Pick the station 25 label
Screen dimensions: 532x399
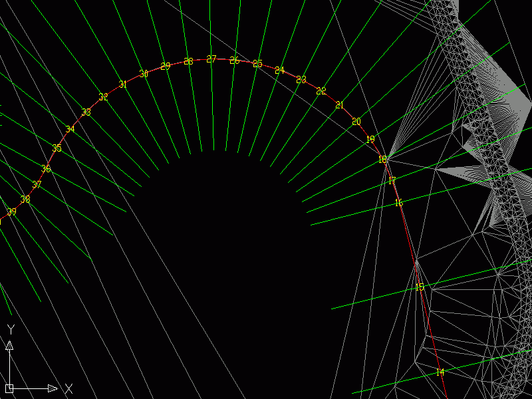tap(257, 63)
